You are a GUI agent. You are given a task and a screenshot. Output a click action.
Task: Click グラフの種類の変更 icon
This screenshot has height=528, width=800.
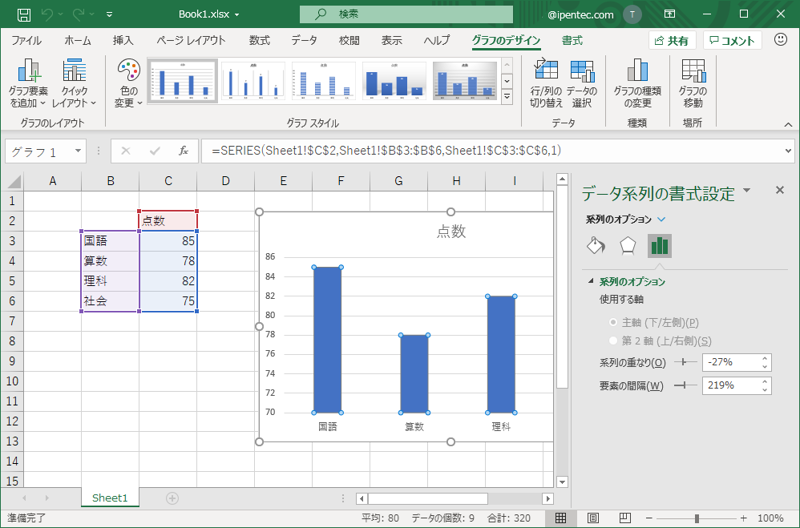[x=637, y=83]
